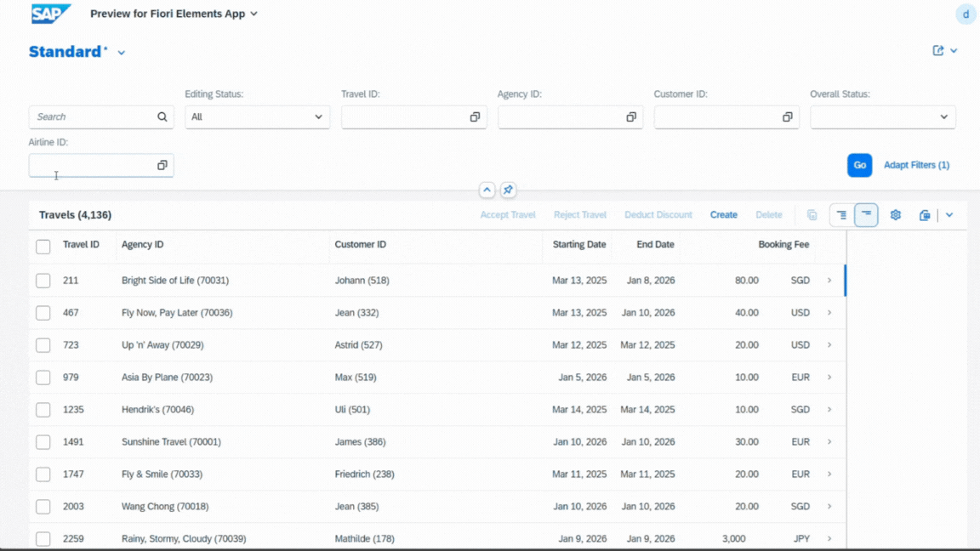Select checkbox for travel 467
Screen dimensions: 980x551
(x=43, y=312)
